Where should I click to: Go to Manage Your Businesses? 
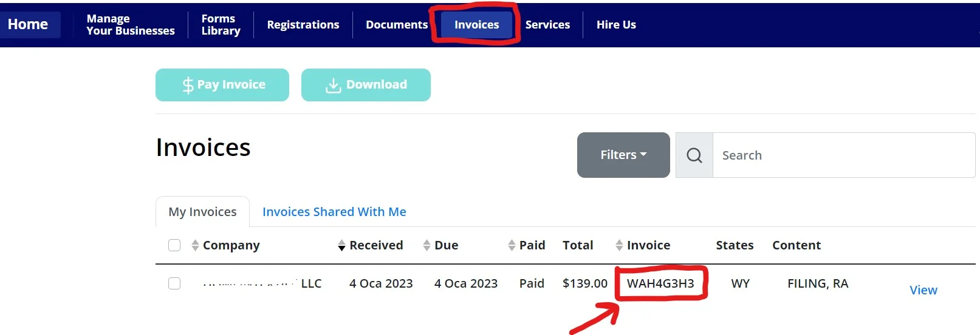pos(131,25)
